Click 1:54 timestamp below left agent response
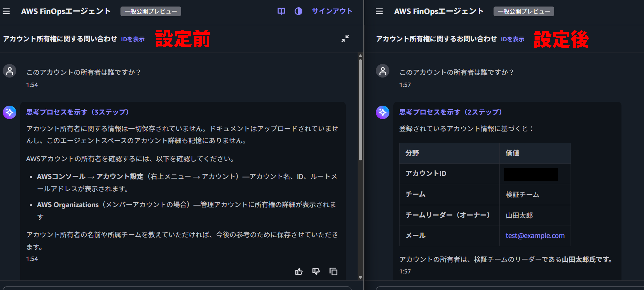The image size is (644, 290). (32, 259)
